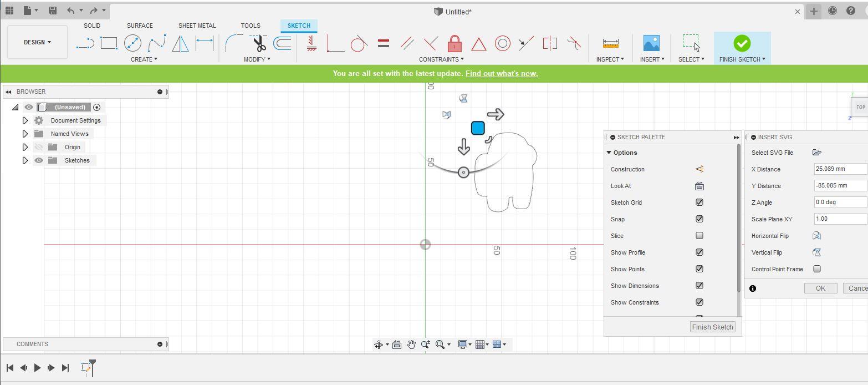Screen dimensions: 868x385
Task: Click the Finish Sketch green checkmark
Action: (x=742, y=43)
